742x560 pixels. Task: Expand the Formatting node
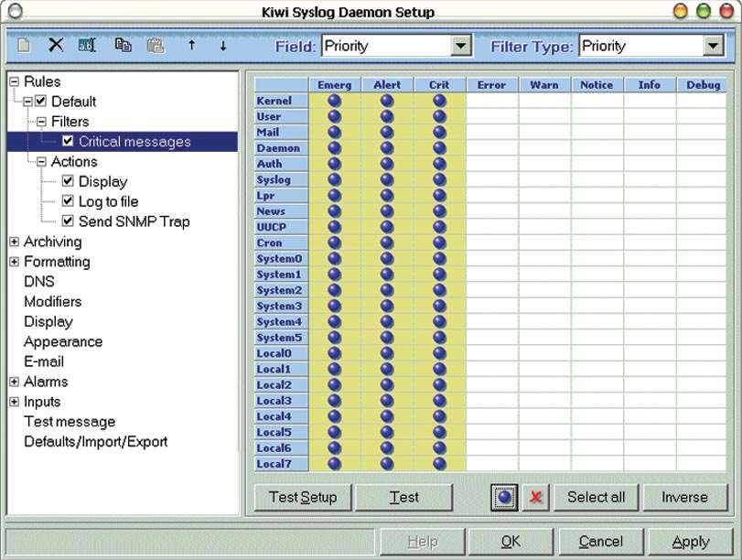(15, 262)
